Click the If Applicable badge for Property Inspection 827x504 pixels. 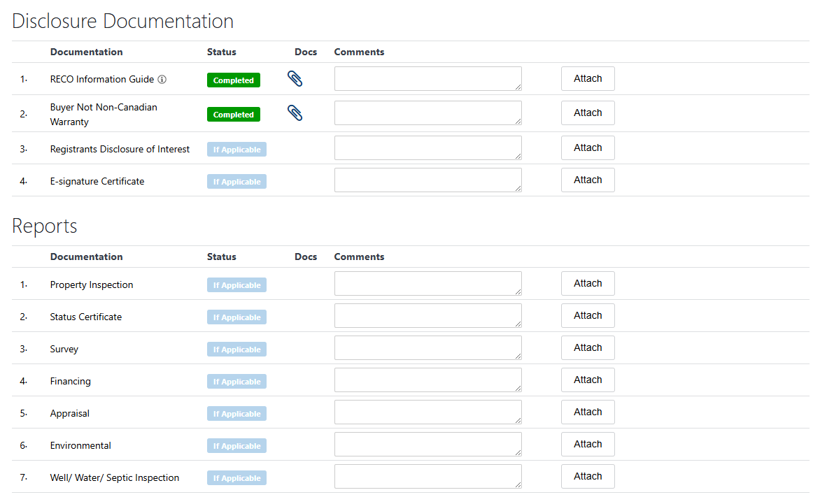pos(236,285)
